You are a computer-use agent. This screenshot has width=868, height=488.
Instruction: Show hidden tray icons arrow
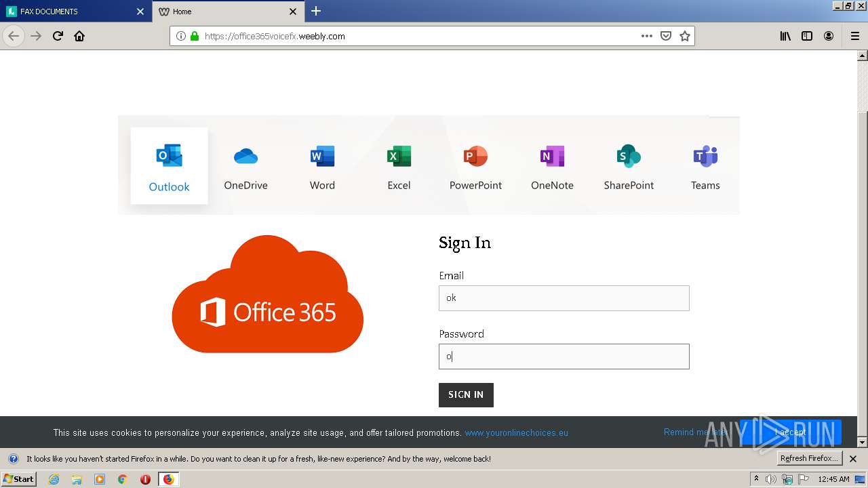(757, 479)
